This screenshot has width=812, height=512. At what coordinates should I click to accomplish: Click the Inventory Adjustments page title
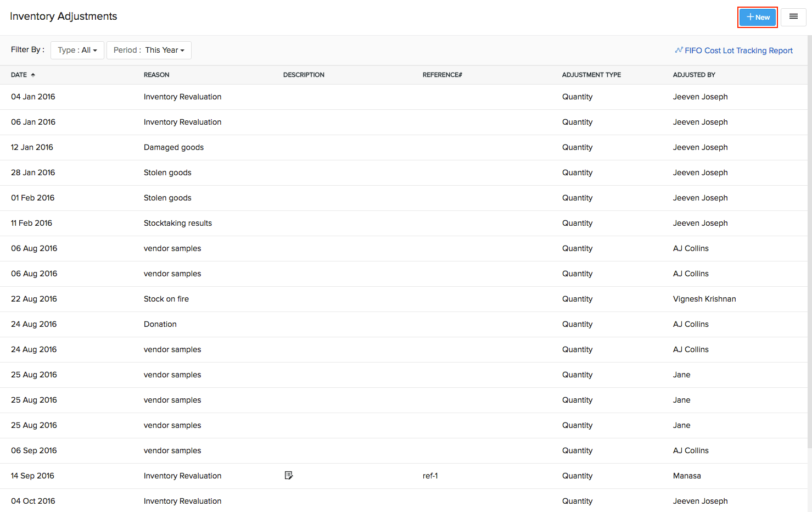pos(63,16)
